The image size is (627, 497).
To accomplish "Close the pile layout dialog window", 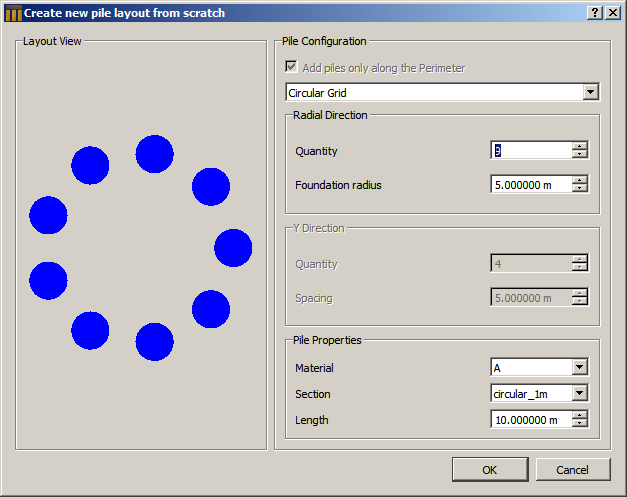I will click(x=614, y=13).
